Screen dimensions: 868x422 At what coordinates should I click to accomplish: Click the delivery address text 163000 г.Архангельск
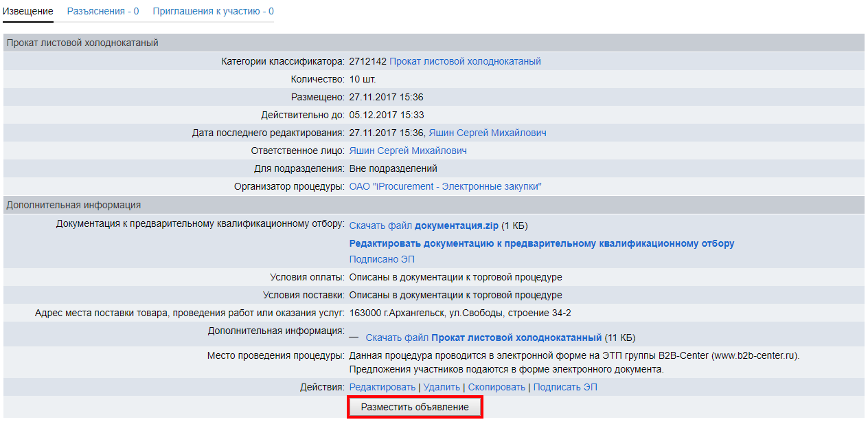[460, 313]
